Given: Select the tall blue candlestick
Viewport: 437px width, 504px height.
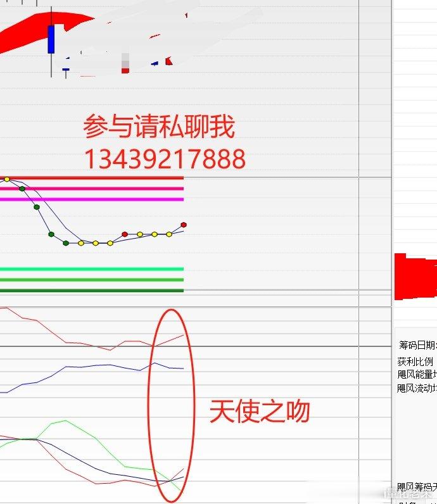Looking at the screenshot, I should (51, 39).
